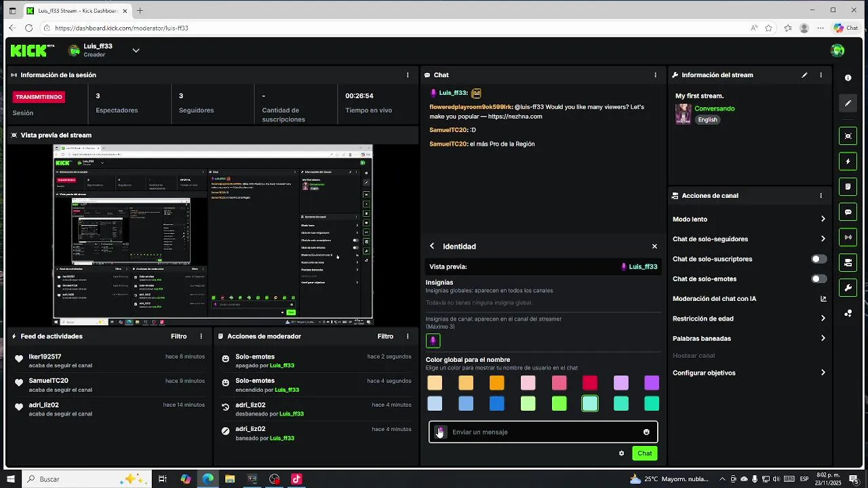
Task: Open Feed de actividades three-dot menu
Action: click(201, 336)
